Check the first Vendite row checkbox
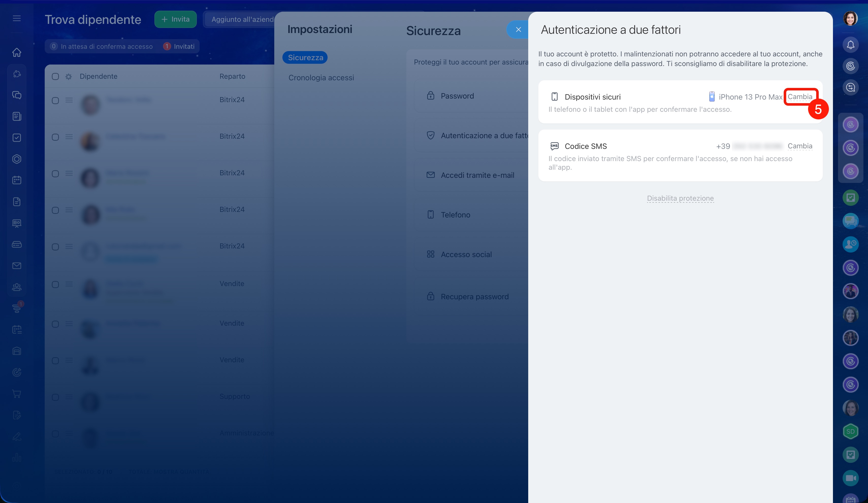868x503 pixels. pos(55,285)
